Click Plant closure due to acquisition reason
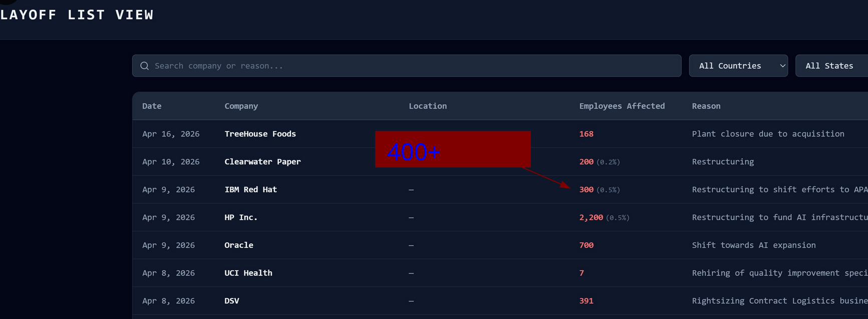 tap(768, 134)
